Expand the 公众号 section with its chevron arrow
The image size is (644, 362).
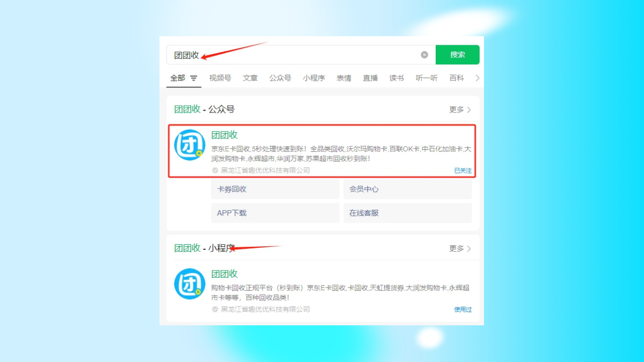click(469, 110)
